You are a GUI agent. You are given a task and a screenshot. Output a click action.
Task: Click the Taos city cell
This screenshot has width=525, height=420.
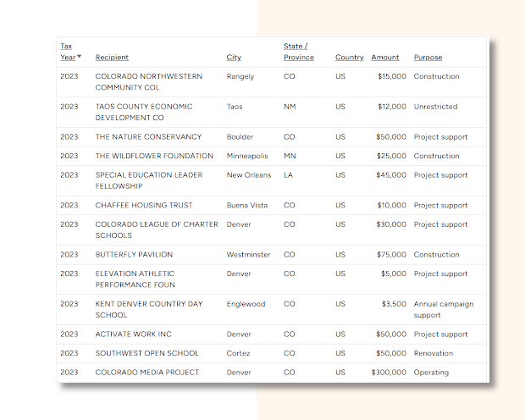point(235,107)
